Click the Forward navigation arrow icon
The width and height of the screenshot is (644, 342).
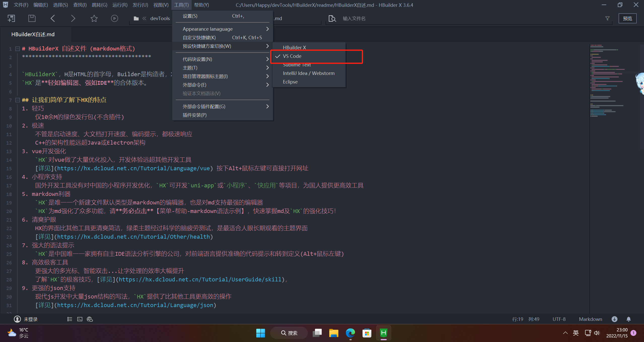pyautogui.click(x=73, y=18)
